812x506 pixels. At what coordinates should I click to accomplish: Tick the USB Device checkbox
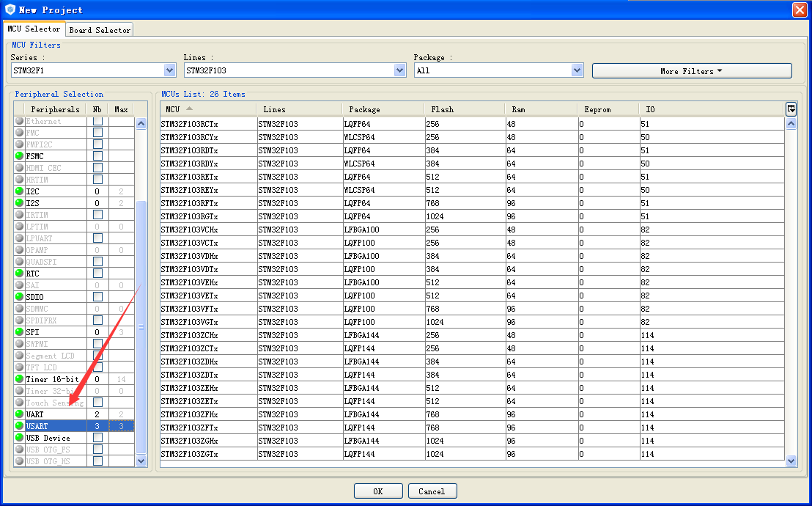[x=97, y=438]
